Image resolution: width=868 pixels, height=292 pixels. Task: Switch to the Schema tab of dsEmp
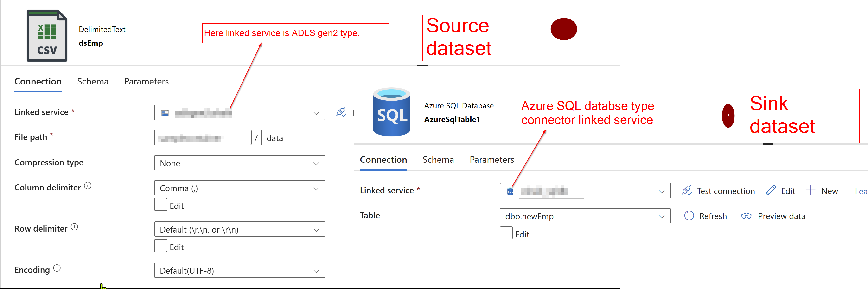[93, 81]
